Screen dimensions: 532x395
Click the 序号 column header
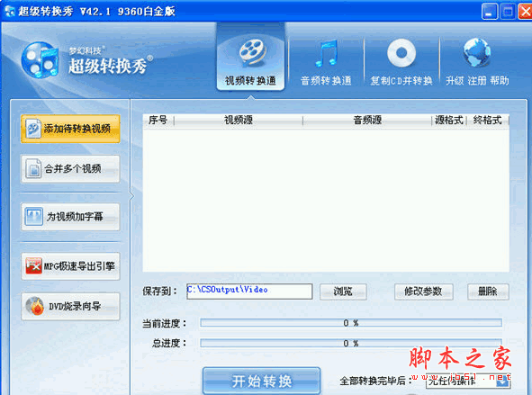(x=158, y=120)
